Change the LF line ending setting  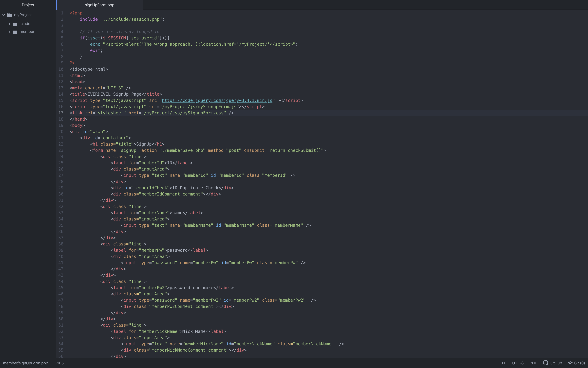click(x=504, y=363)
